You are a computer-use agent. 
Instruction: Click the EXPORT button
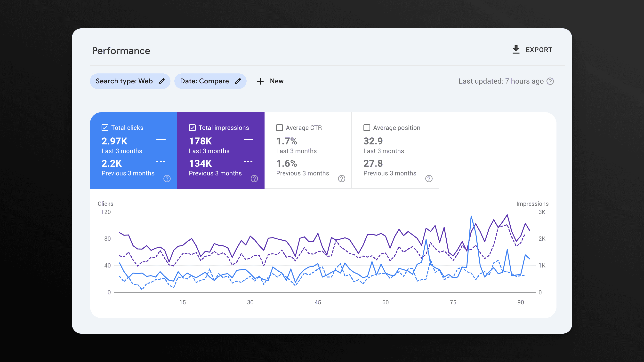(x=532, y=49)
